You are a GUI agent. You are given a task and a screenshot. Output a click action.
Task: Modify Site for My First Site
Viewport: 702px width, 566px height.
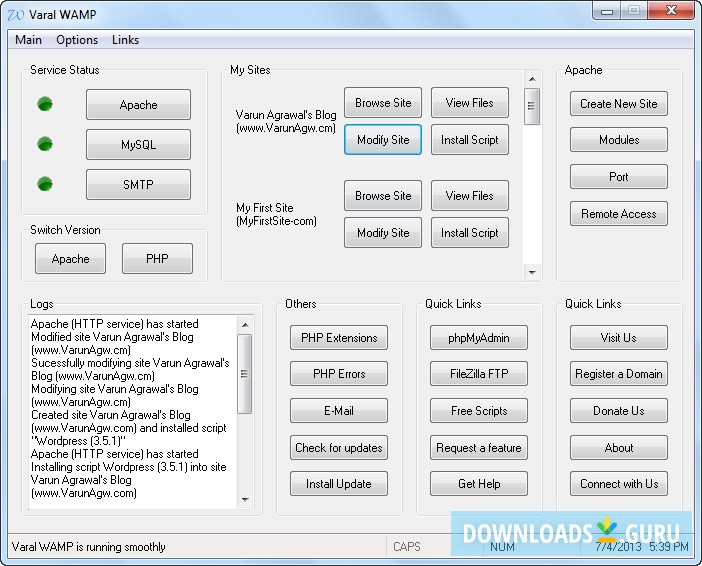pyautogui.click(x=383, y=233)
